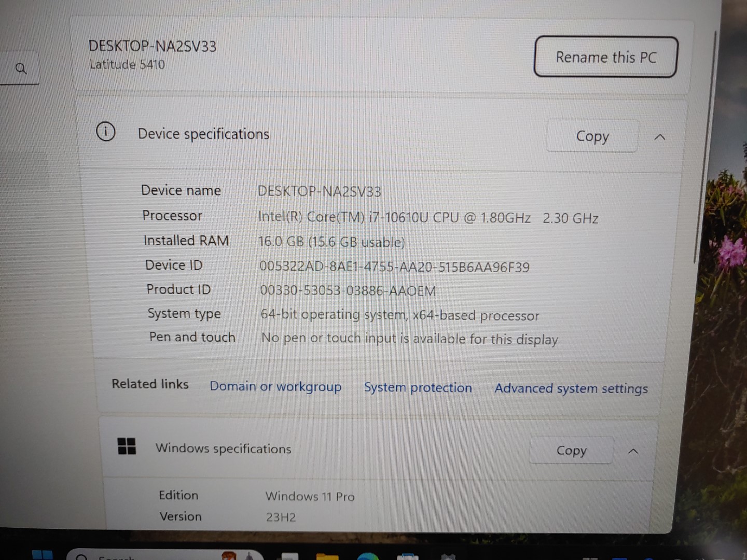
Task: Click the Pen and touch label
Action: (192, 337)
